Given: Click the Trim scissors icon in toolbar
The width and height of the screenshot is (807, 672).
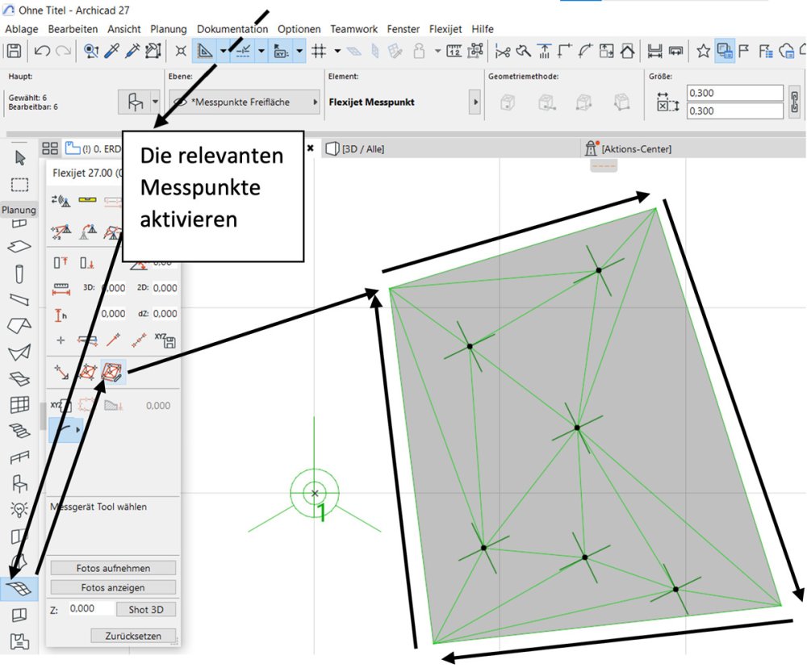Looking at the screenshot, I should click(x=502, y=51).
